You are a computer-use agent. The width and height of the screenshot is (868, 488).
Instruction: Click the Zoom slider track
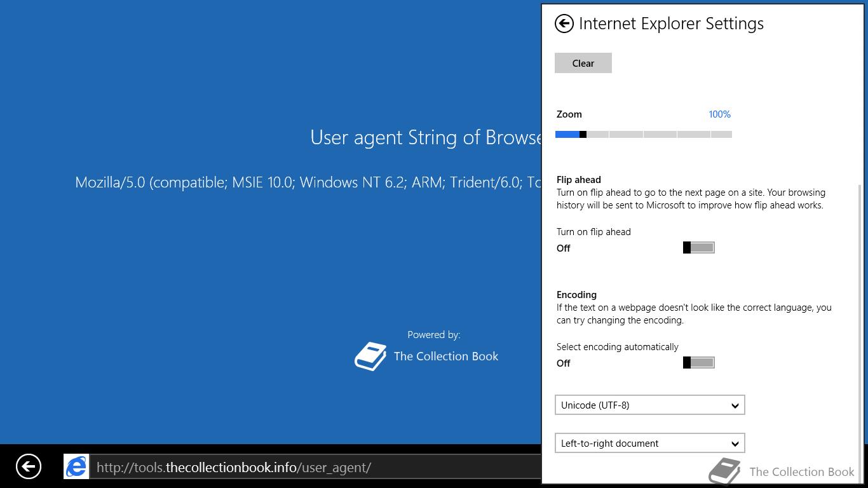(644, 134)
